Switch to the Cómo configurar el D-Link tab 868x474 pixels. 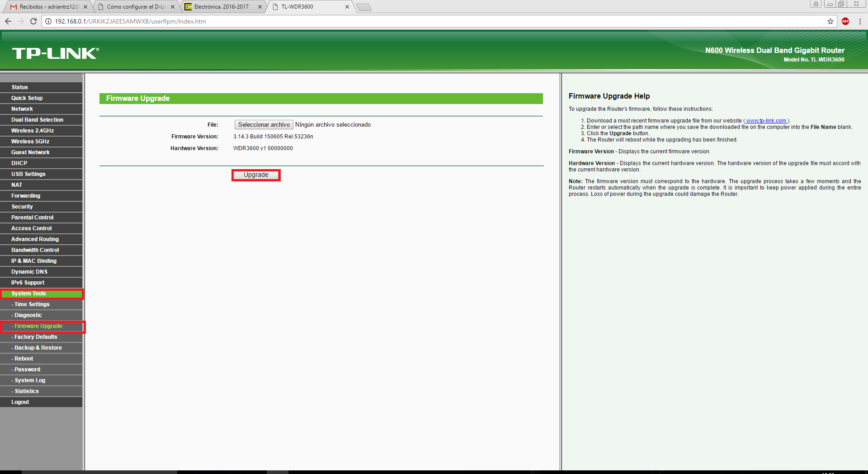(136, 7)
